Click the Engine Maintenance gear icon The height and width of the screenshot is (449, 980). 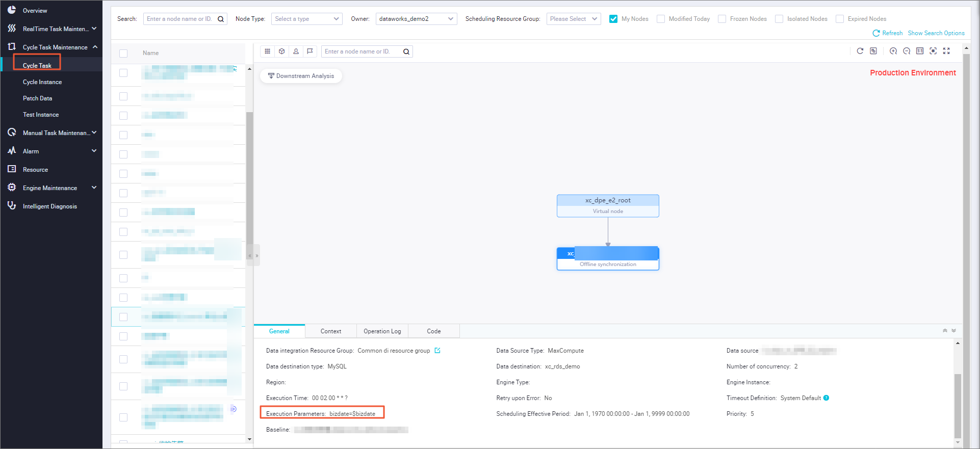(11, 188)
